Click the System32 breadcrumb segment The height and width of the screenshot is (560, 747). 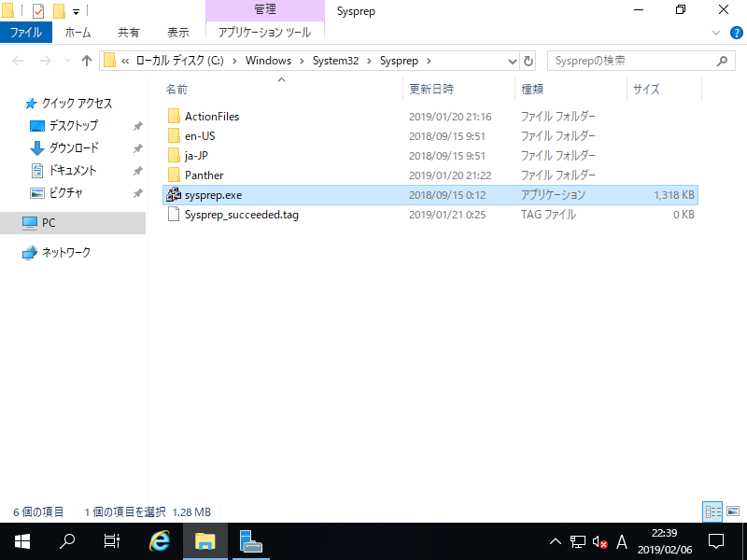[335, 61]
